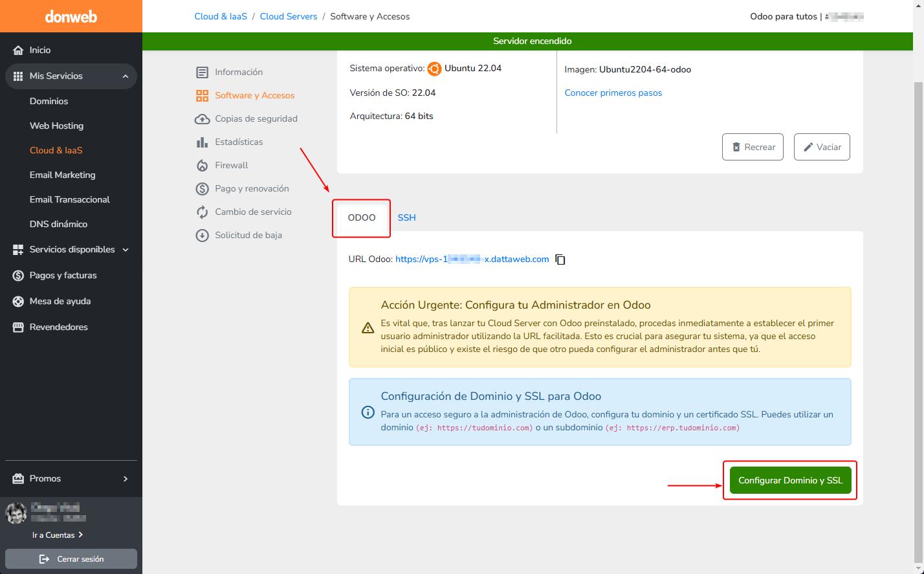
Task: Click the Recrear button
Action: pos(753,147)
